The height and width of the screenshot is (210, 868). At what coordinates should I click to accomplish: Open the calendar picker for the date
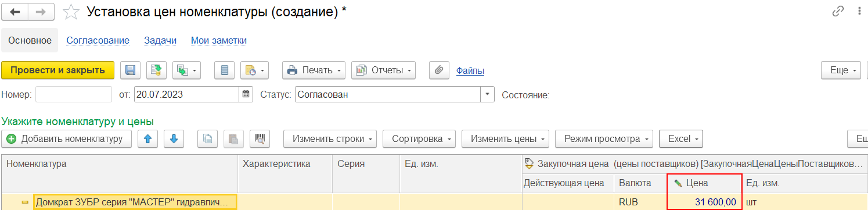click(246, 94)
